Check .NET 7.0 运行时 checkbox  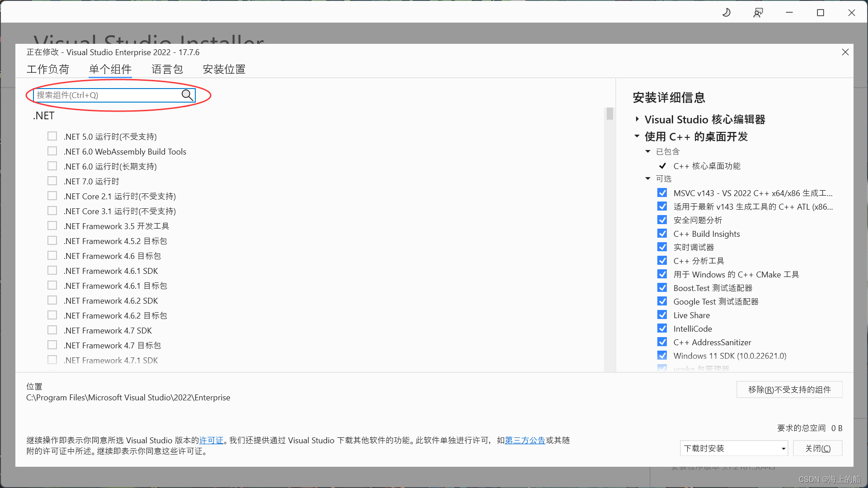point(52,181)
